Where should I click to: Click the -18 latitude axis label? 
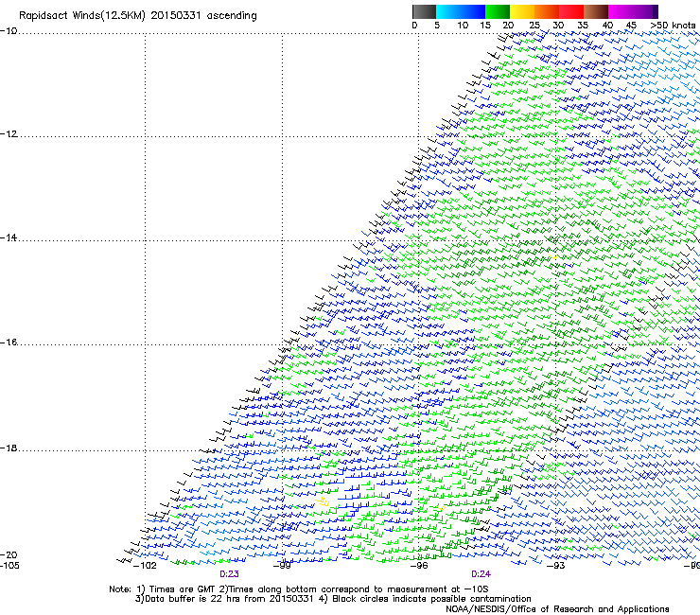(9, 448)
